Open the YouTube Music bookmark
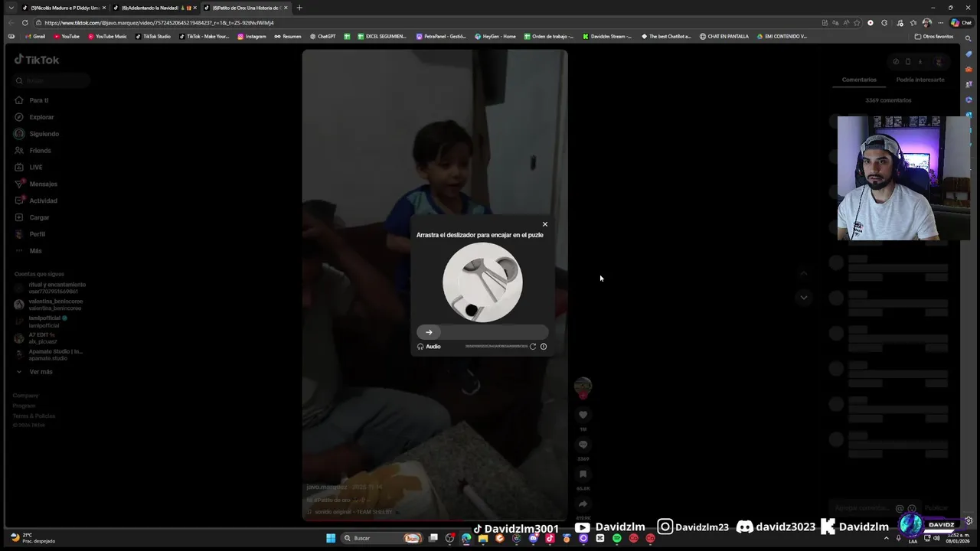Screen dimensions: 980x551 [x=107, y=36]
